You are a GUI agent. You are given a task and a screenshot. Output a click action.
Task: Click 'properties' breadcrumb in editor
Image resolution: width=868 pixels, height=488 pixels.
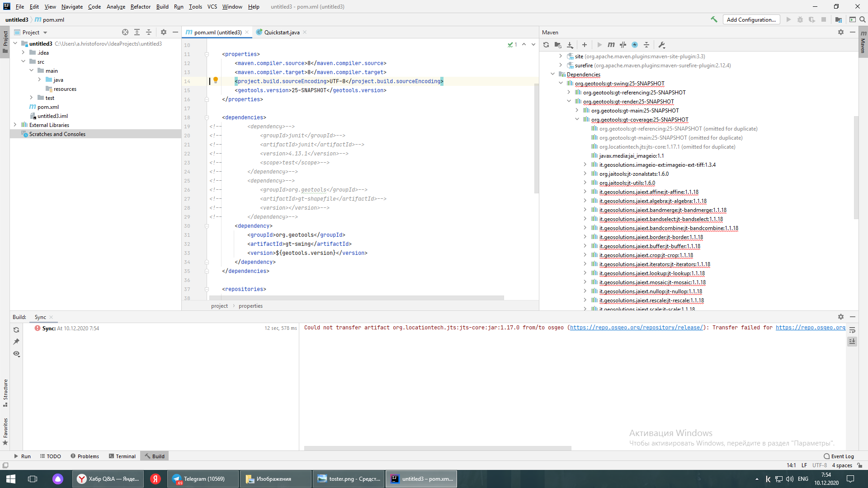(250, 306)
